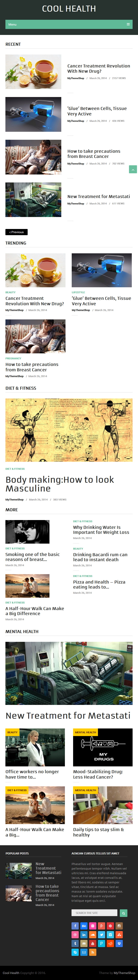Subscribe via the orange RSS feed icon
This screenshot has width=138, height=980.
[93, 952]
